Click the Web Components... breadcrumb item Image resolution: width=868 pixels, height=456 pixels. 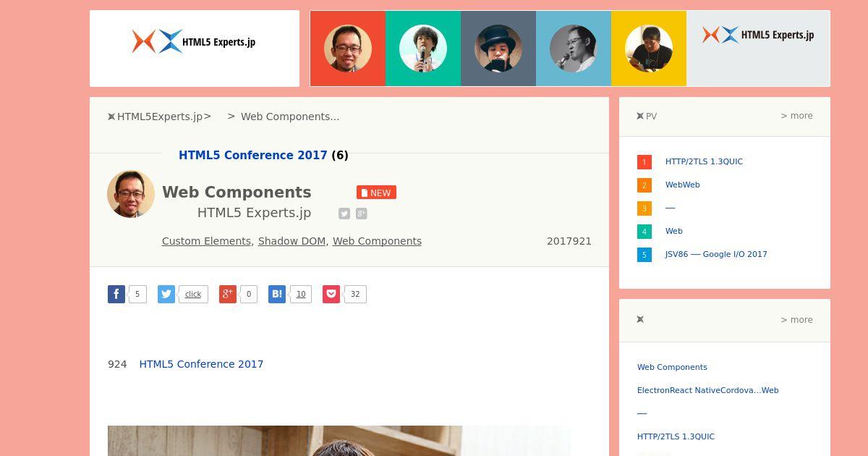click(290, 117)
